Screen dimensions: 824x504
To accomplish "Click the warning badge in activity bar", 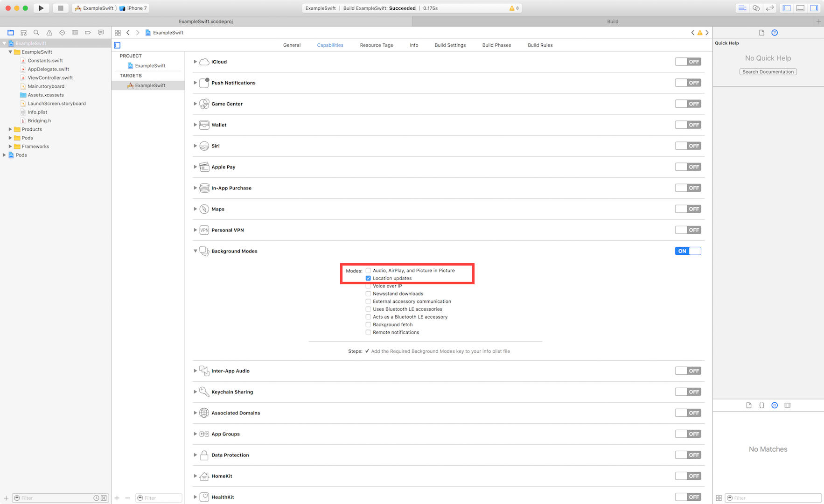I will tap(514, 8).
